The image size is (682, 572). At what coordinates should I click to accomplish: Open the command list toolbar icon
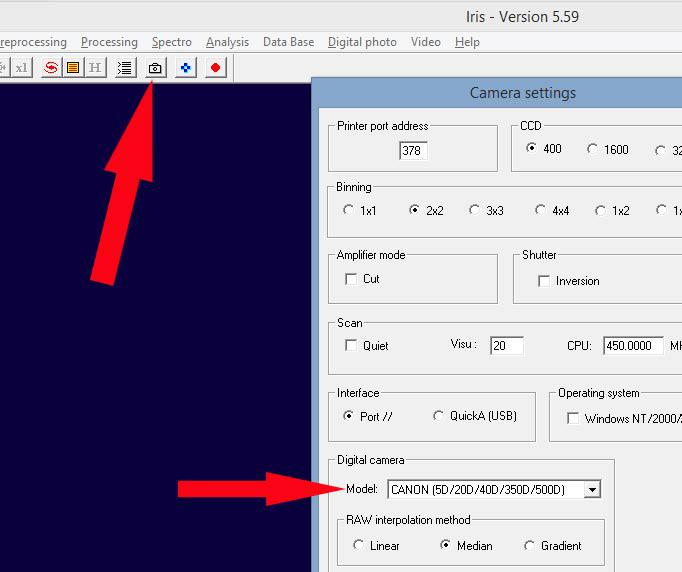pos(125,68)
